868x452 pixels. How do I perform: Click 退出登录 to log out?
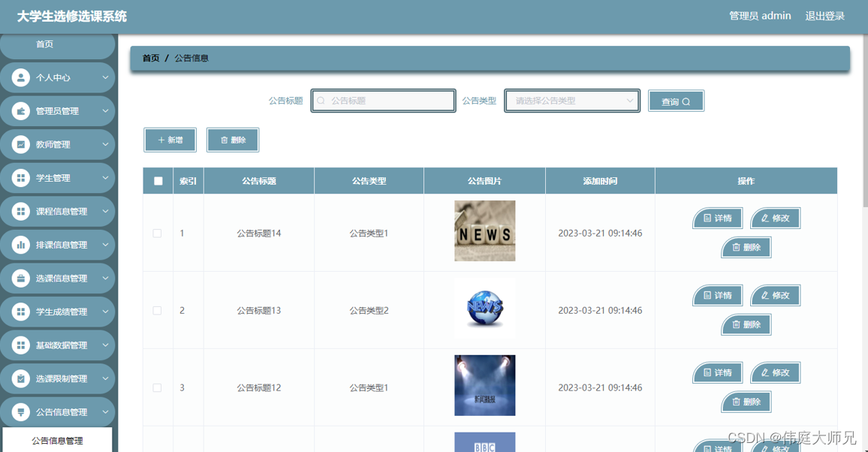(824, 15)
